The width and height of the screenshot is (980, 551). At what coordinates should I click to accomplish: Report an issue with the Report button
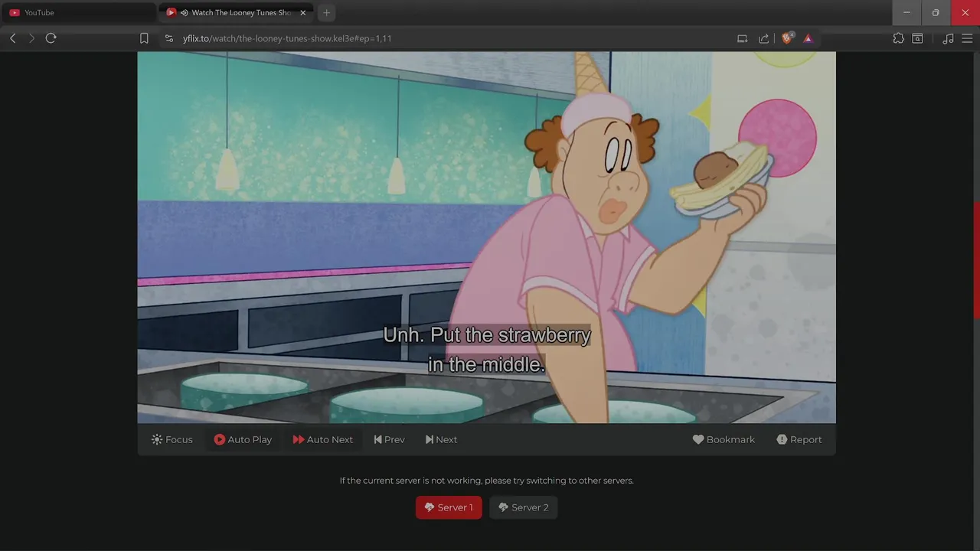[x=799, y=439]
